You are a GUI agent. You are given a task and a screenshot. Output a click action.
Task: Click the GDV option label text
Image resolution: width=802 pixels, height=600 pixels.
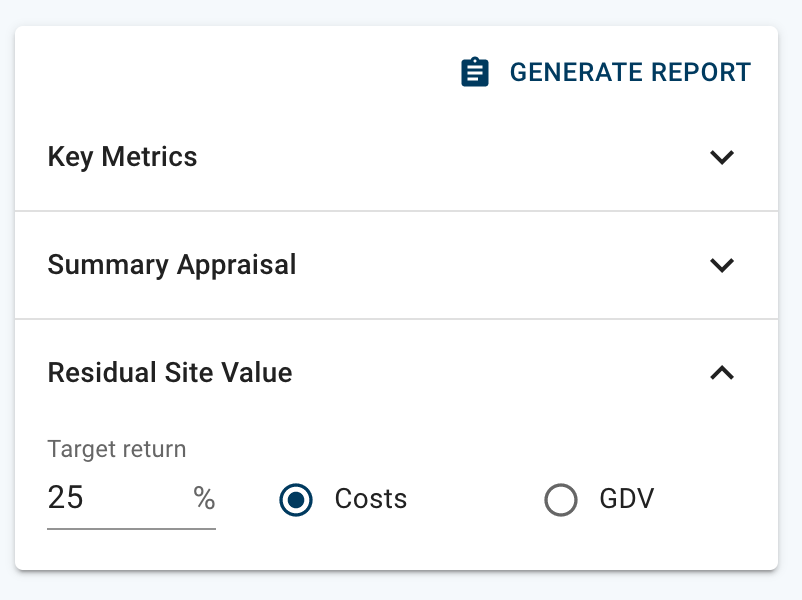[x=627, y=499]
